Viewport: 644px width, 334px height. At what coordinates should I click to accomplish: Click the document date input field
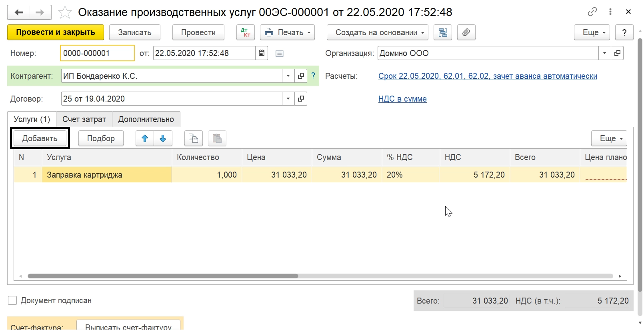(x=204, y=53)
